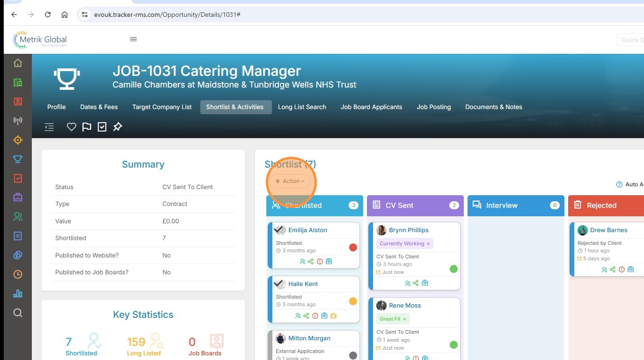Open Emilija Alston's candidate profile link
Image resolution: width=644 pixels, height=360 pixels.
(307, 230)
